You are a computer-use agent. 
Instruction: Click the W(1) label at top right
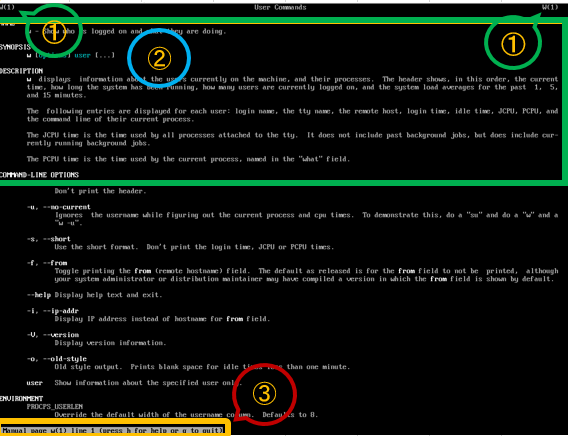[550, 7]
